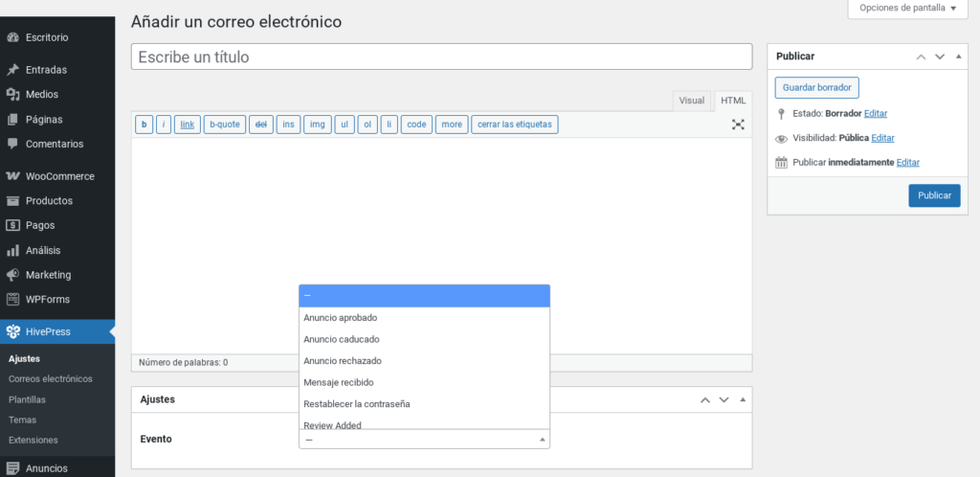The image size is (980, 477).
Task: Edit the Visibilidad Pública link
Action: pyautogui.click(x=882, y=138)
